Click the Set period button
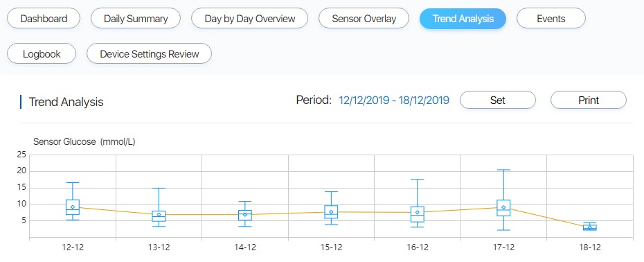This screenshot has height=262, width=644. click(498, 100)
